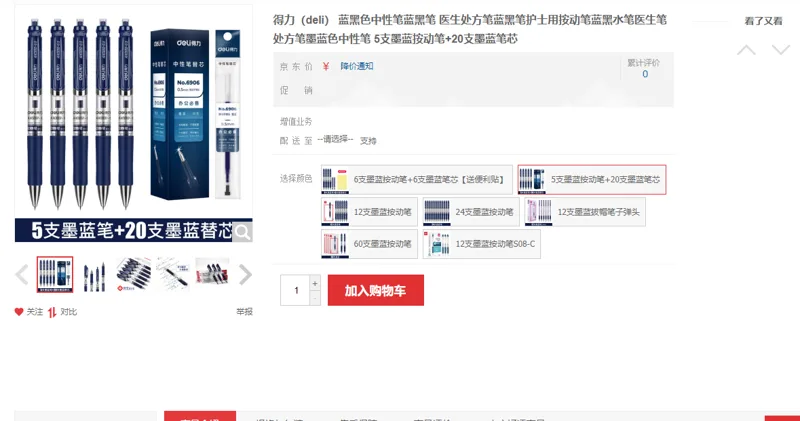This screenshot has height=421, width=800.
Task: Click the 累计评价 review count 0
Action: click(x=645, y=74)
